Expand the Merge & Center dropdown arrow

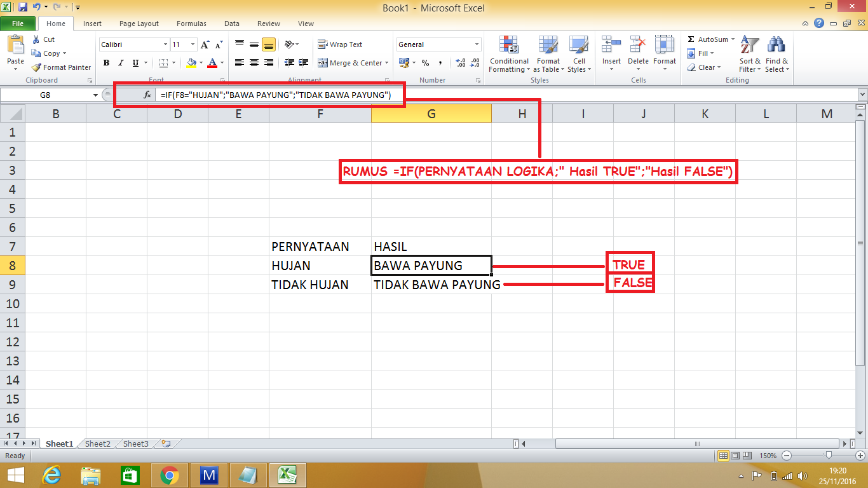click(x=387, y=63)
